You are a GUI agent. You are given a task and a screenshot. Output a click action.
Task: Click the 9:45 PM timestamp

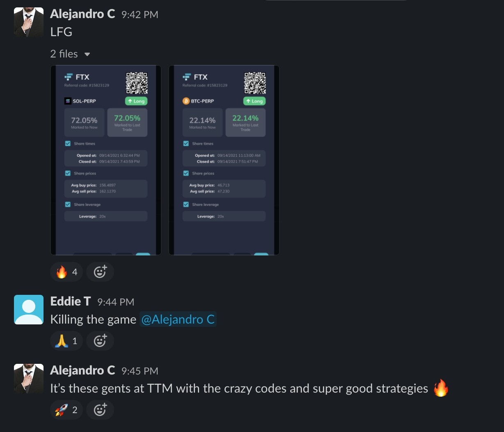point(140,371)
